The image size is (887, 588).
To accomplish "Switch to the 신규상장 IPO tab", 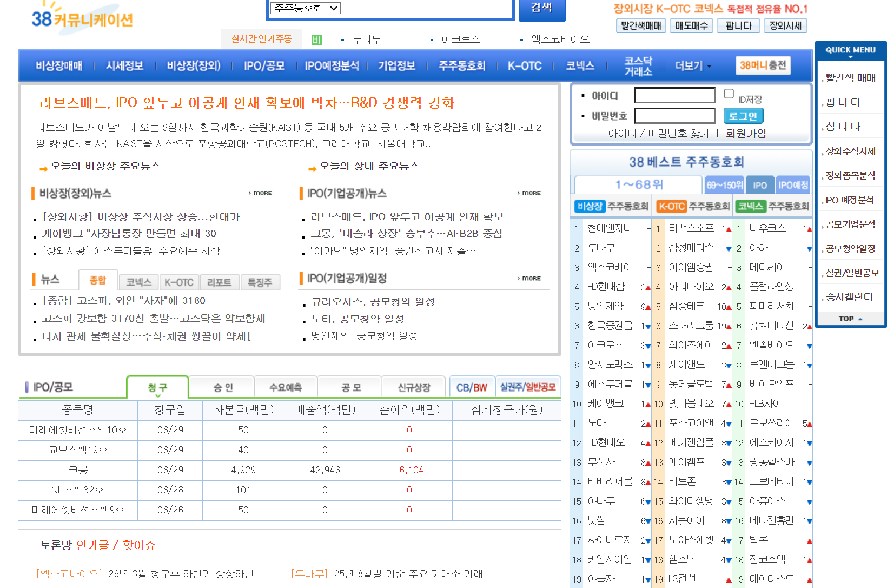I will (x=414, y=387).
